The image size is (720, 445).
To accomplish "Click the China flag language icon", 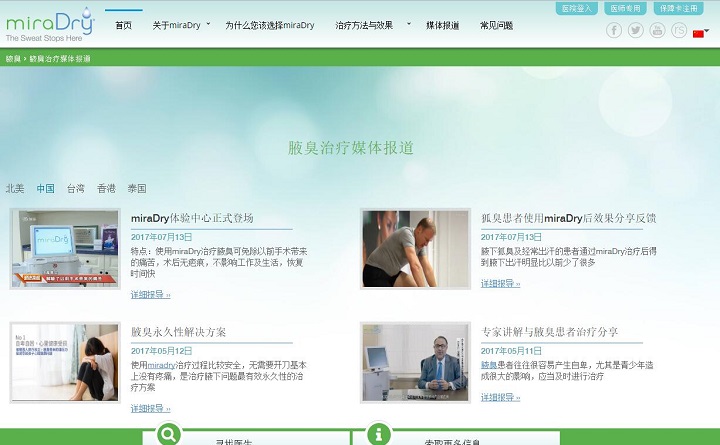I will pyautogui.click(x=698, y=34).
